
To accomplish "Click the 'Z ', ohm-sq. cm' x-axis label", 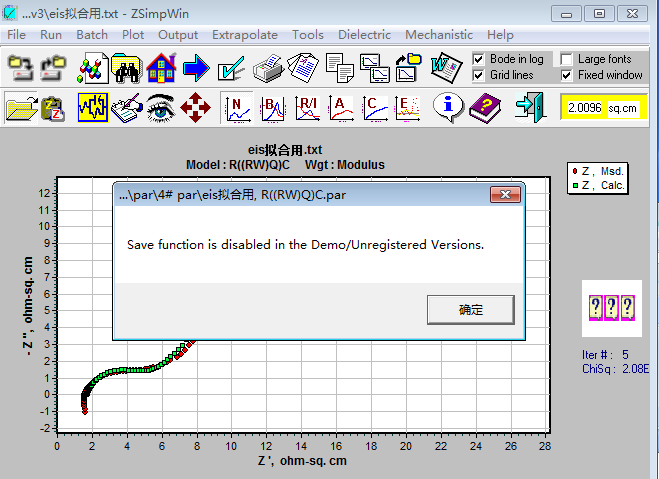I will click(x=302, y=461).
